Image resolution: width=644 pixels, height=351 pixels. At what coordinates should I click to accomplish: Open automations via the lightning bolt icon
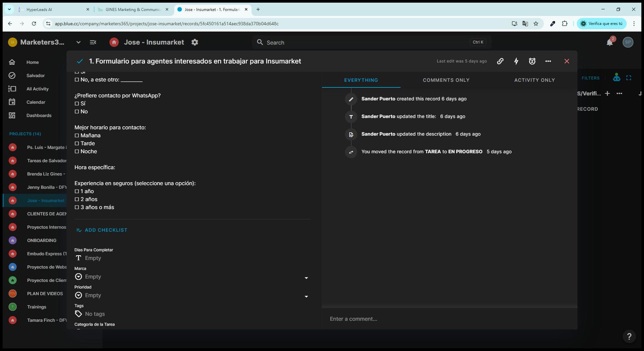pyautogui.click(x=516, y=61)
